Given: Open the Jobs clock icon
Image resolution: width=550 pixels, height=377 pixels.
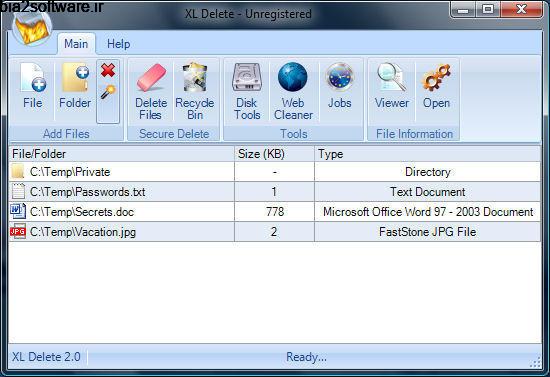Looking at the screenshot, I should click(339, 77).
